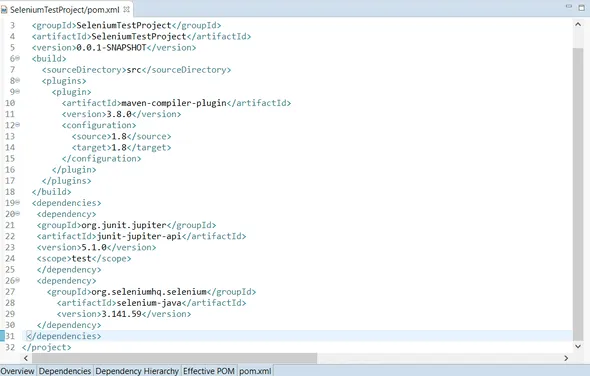This screenshot has height=376, width=590.
Task: Click on org.junit.jupiter groupId text
Action: click(124, 225)
